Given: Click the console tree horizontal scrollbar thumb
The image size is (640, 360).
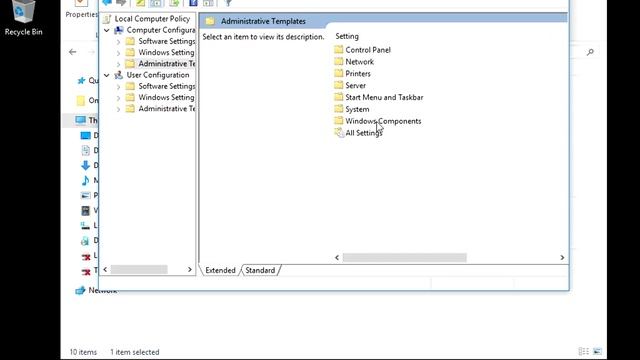Looking at the screenshot, I should click(139, 269).
